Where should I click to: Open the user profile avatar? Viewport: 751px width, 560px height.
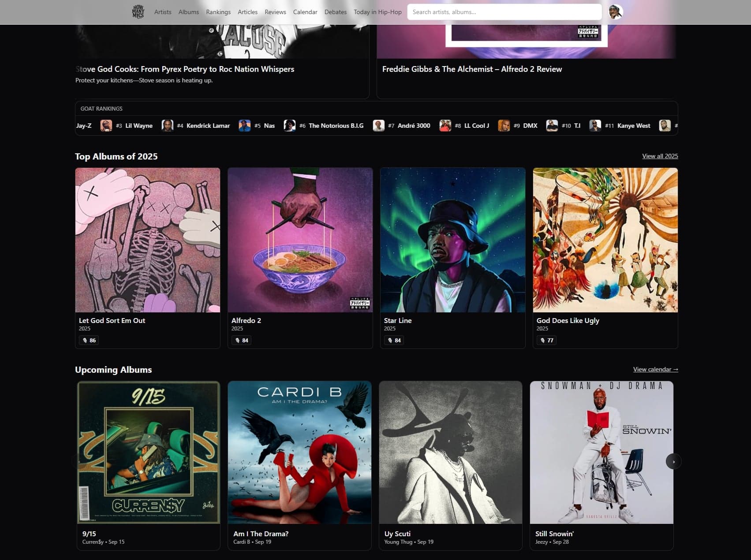coord(615,12)
